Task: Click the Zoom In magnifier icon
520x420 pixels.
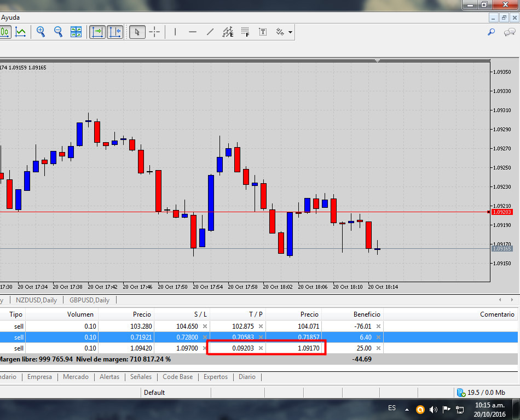Action: coord(41,32)
